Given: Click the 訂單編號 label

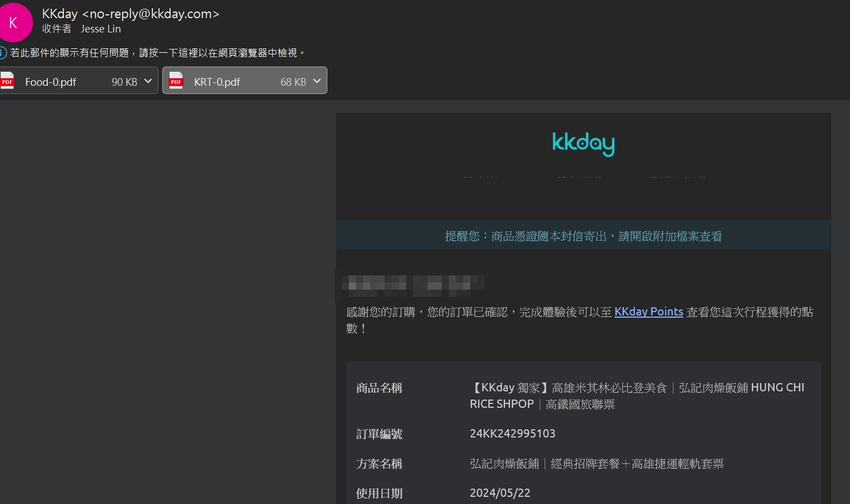Looking at the screenshot, I should 379,434.
